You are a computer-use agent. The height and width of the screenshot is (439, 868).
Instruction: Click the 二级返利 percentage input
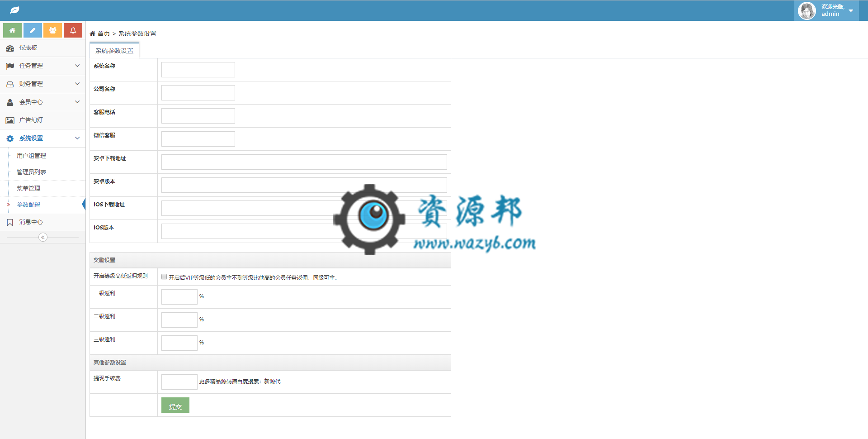point(179,320)
